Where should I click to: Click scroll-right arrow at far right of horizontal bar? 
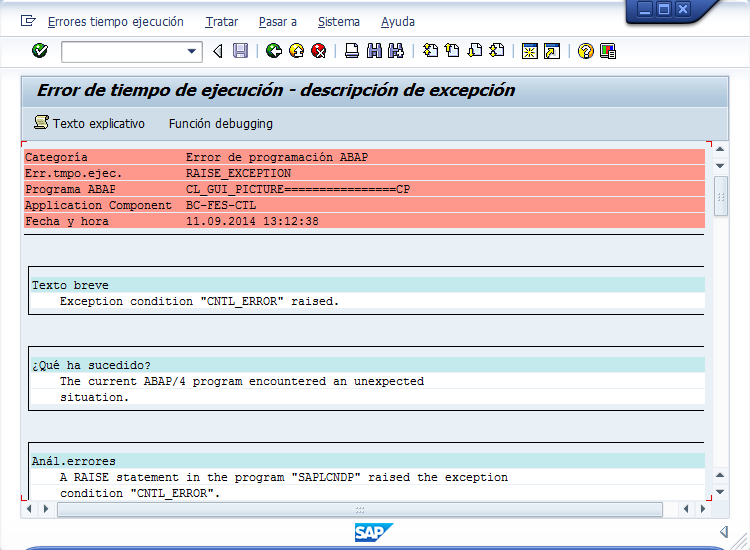(703, 509)
